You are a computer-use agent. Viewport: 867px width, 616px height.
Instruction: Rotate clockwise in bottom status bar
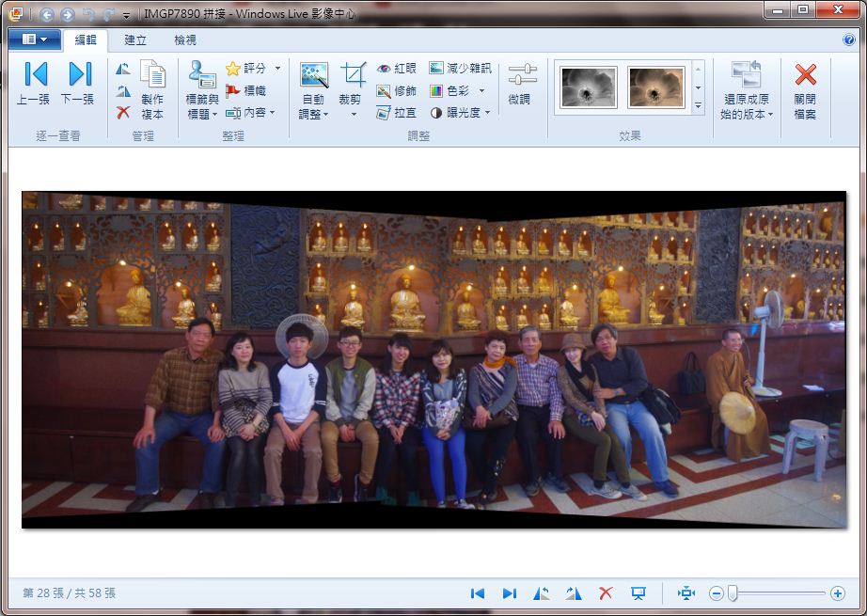click(574, 593)
